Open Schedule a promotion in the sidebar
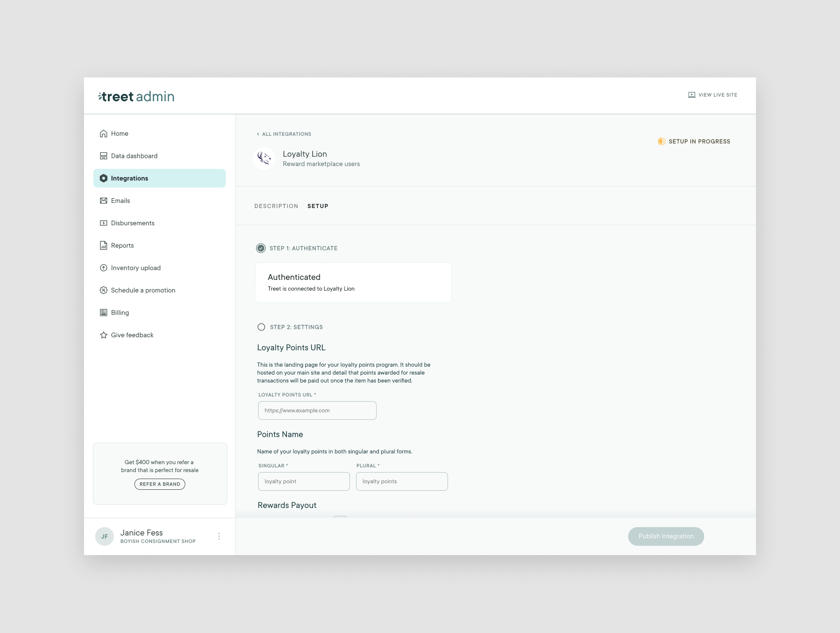 (160, 290)
